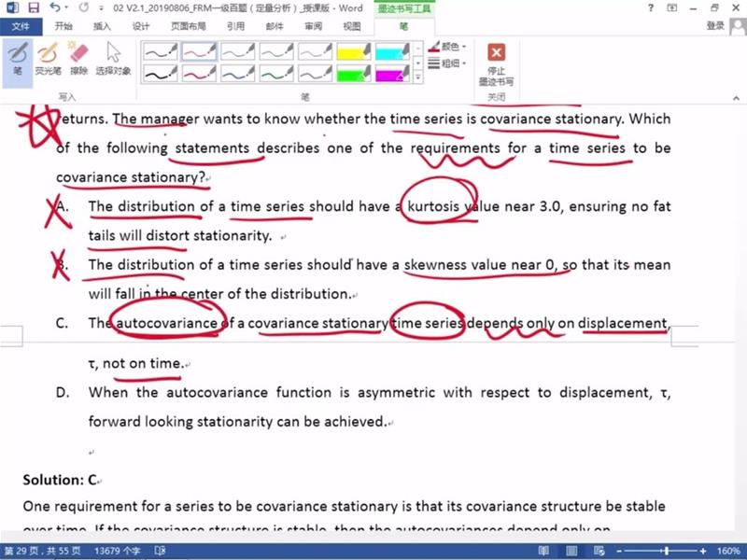Screen dimensions: 747x560
Task: Collapse the ribbon with the caret
Action: point(736,98)
